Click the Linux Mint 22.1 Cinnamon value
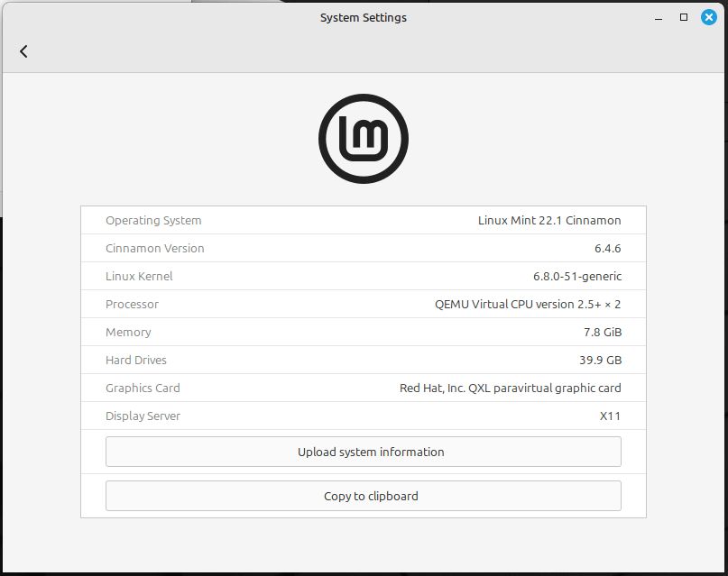Viewport: 728px width, 576px height. click(548, 220)
